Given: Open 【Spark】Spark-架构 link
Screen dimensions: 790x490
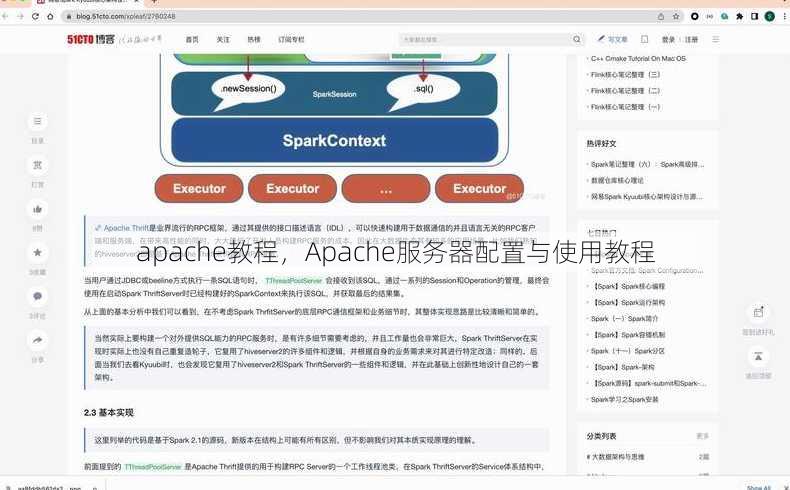Looking at the screenshot, I should point(623,367).
